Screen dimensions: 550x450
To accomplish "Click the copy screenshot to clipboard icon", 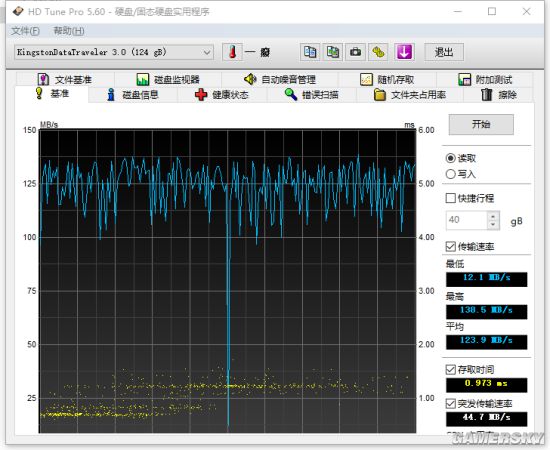I will [x=333, y=52].
